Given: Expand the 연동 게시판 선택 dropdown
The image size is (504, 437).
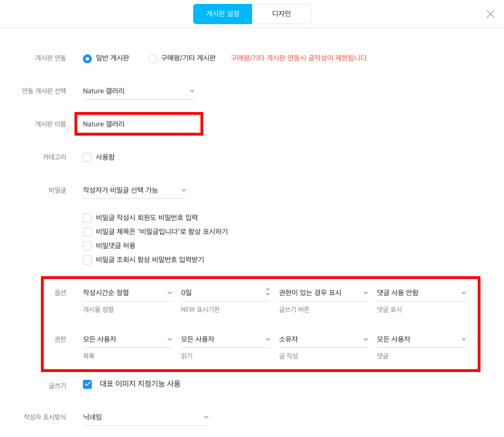Looking at the screenshot, I should [x=138, y=91].
